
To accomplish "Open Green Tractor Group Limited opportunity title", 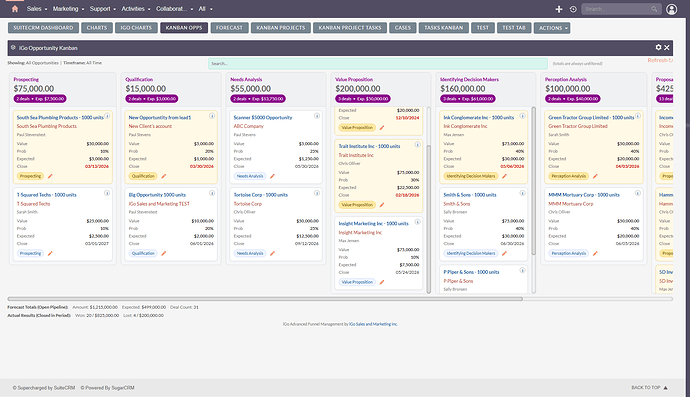I will tap(591, 118).
